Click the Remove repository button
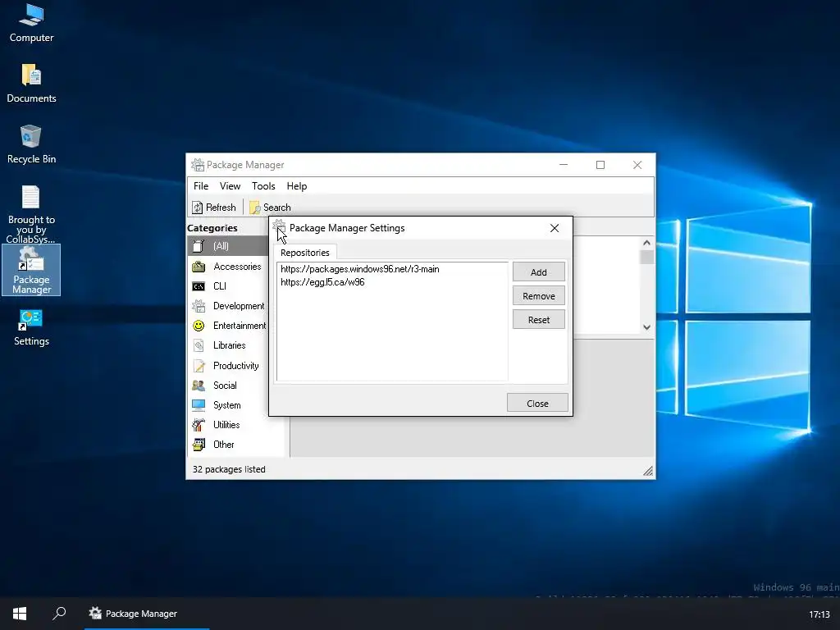840x630 pixels. tap(538, 295)
